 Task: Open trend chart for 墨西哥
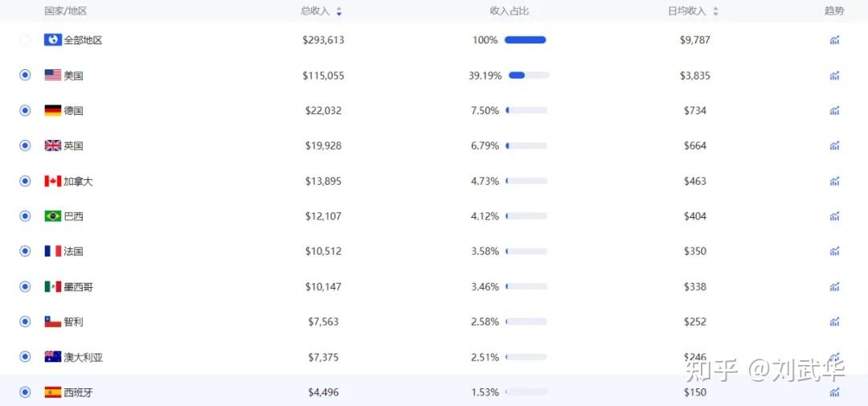click(x=834, y=286)
